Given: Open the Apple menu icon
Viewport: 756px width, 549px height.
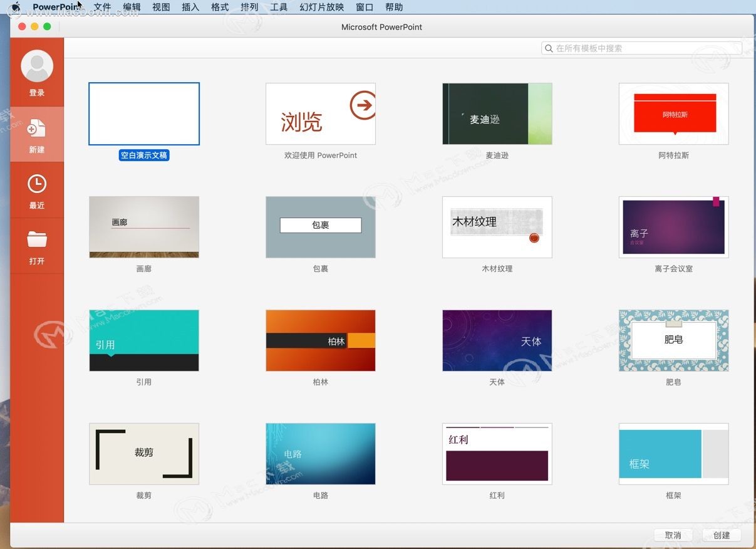Looking at the screenshot, I should pyautogui.click(x=16, y=7).
